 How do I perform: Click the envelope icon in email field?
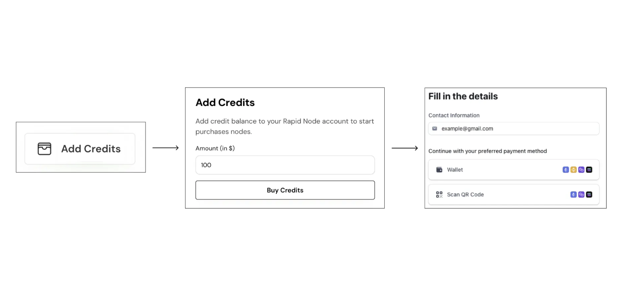tap(435, 129)
